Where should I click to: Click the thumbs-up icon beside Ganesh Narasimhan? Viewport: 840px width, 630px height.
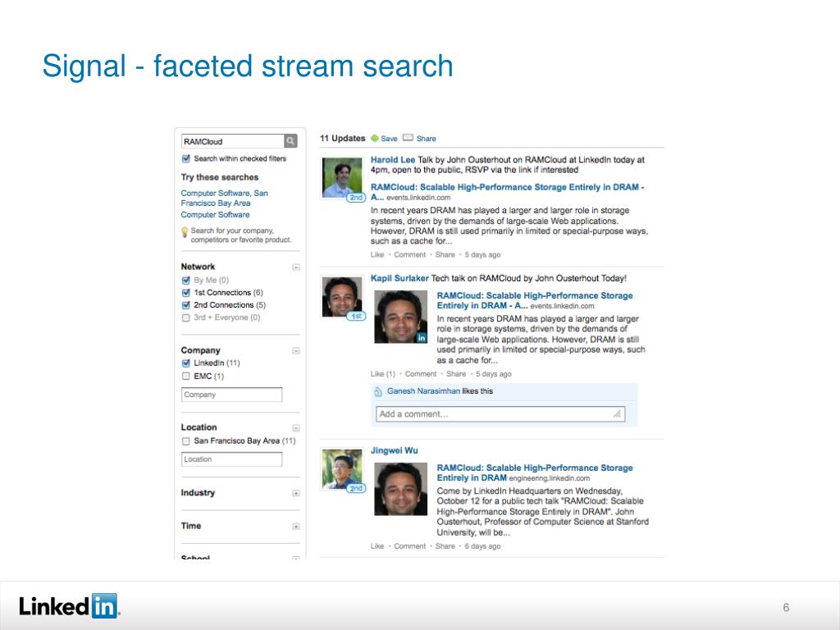click(378, 391)
